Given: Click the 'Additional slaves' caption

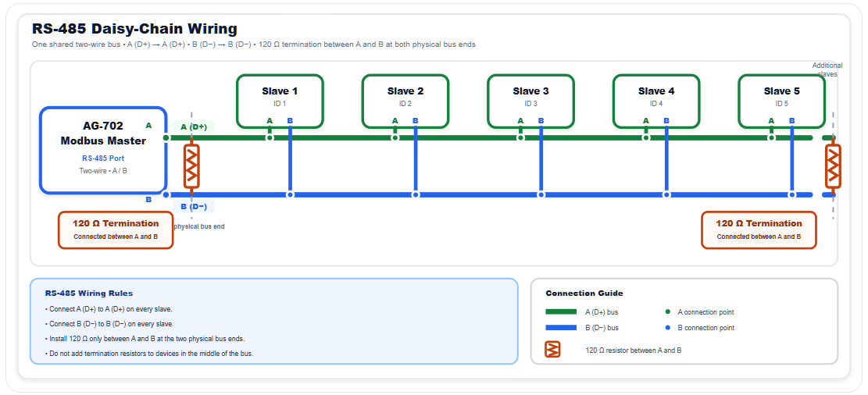Looking at the screenshot, I should point(827,69).
